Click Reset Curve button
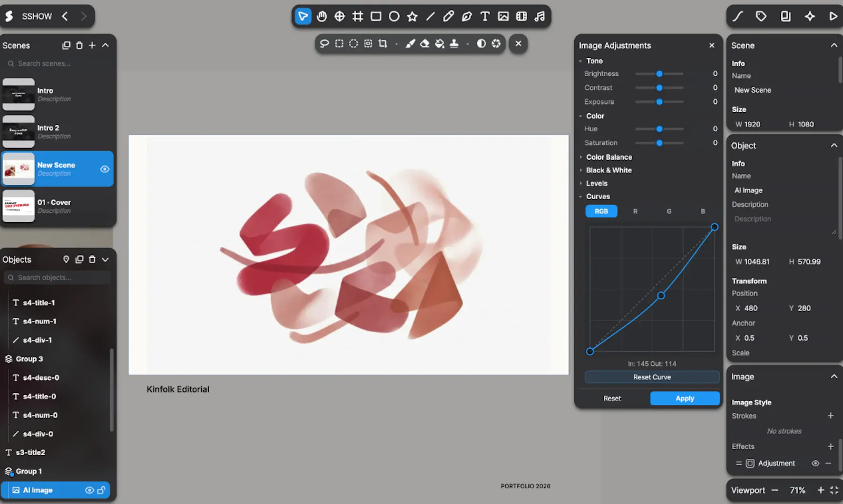 (652, 377)
